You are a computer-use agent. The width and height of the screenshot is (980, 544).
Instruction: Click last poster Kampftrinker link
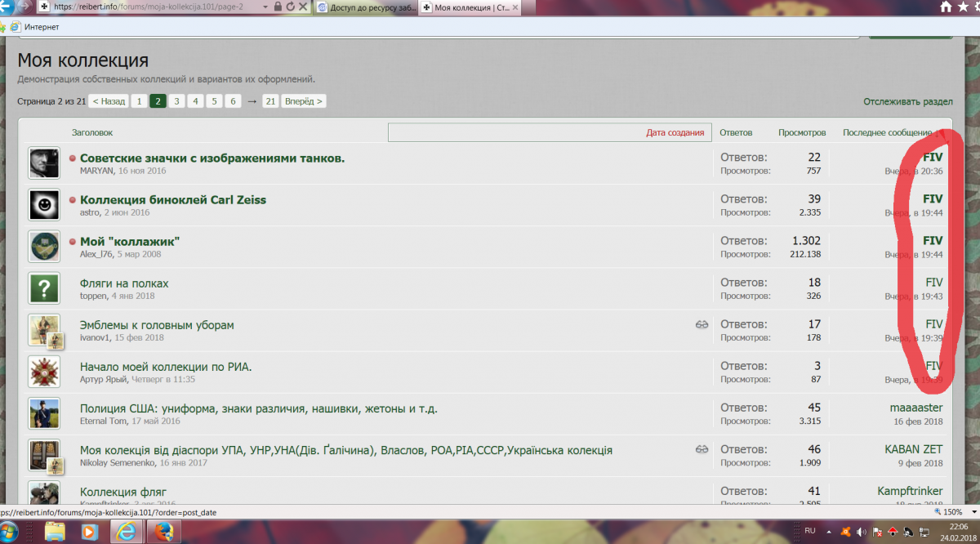910,491
